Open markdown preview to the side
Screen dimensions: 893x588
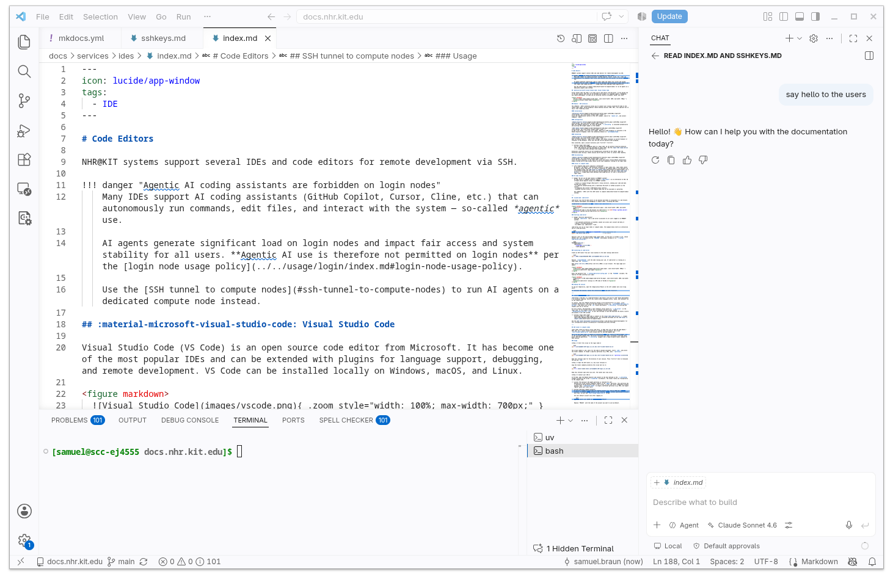(x=577, y=38)
